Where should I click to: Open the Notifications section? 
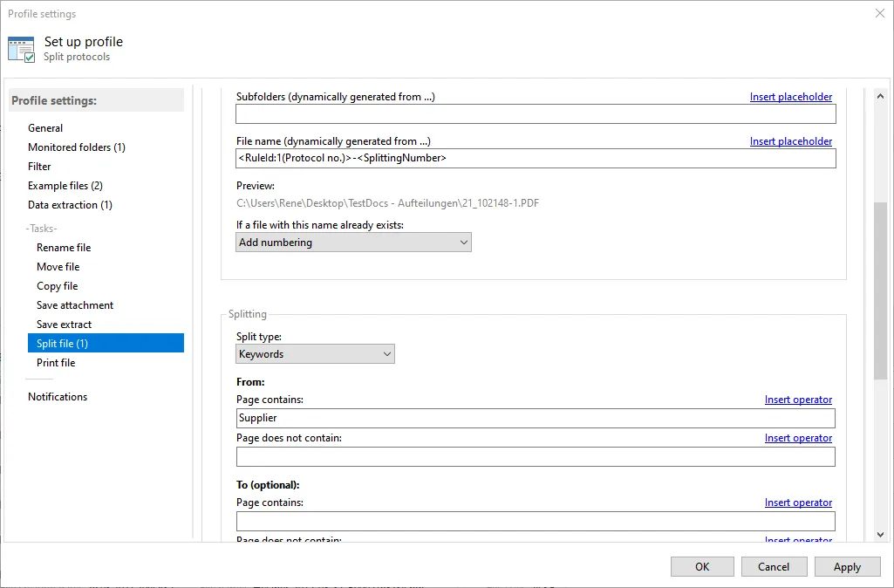[x=58, y=396]
